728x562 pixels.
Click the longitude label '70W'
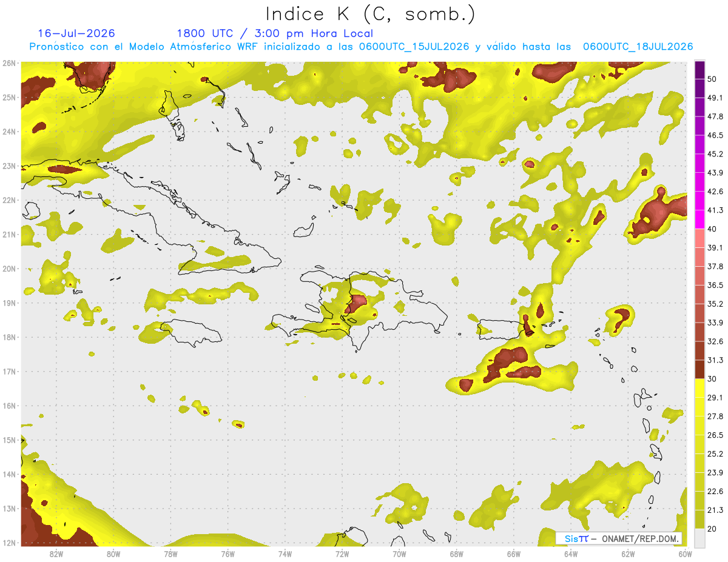399,554
